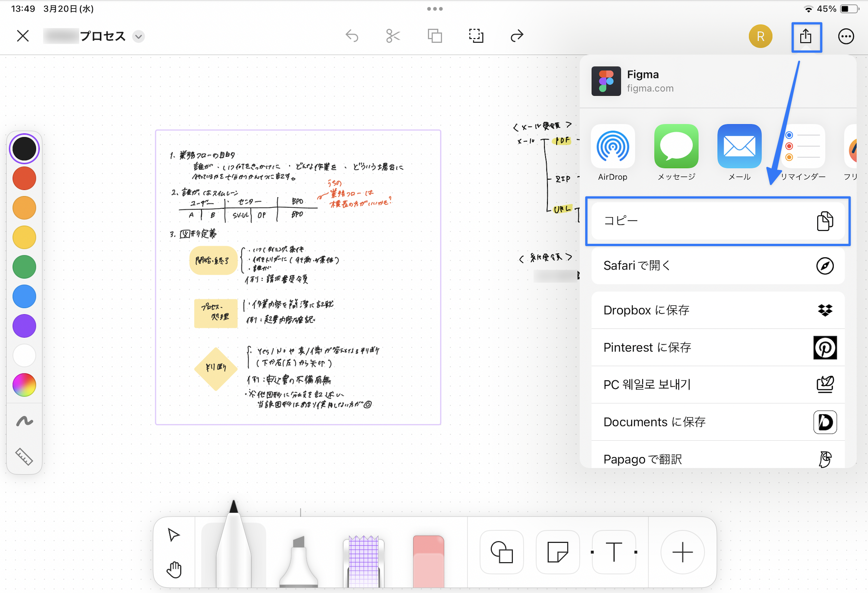This screenshot has width=868, height=593.
Task: Choose the yellow color swatch
Action: tap(24, 237)
